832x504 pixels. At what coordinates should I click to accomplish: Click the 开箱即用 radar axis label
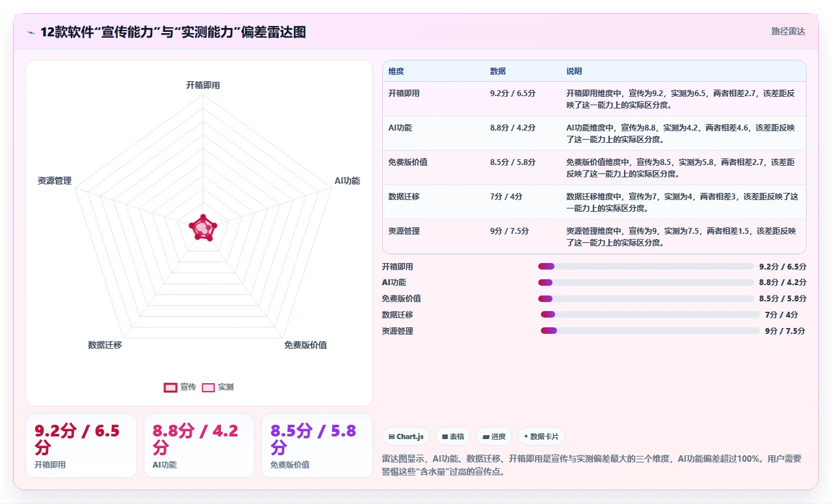[203, 85]
